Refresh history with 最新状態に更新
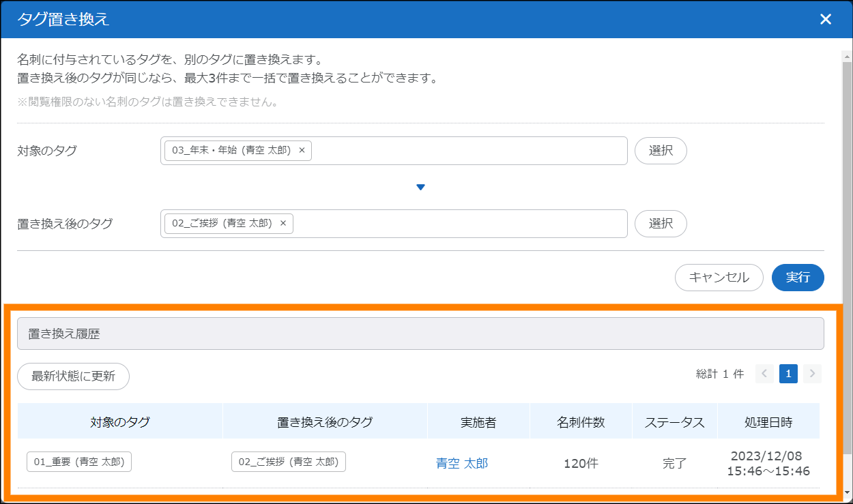Viewport: 853px width, 504px height. click(x=73, y=376)
